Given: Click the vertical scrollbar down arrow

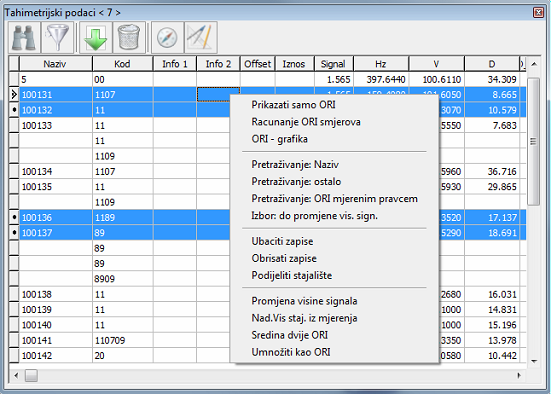Looking at the screenshot, I should pos(534,361).
